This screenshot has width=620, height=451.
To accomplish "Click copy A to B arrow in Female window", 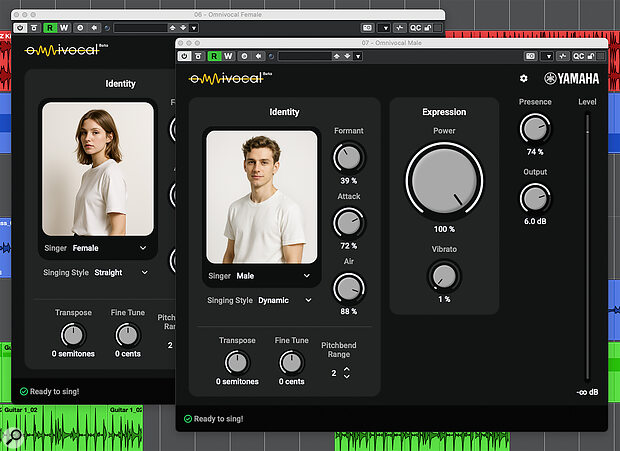I will coord(94,28).
